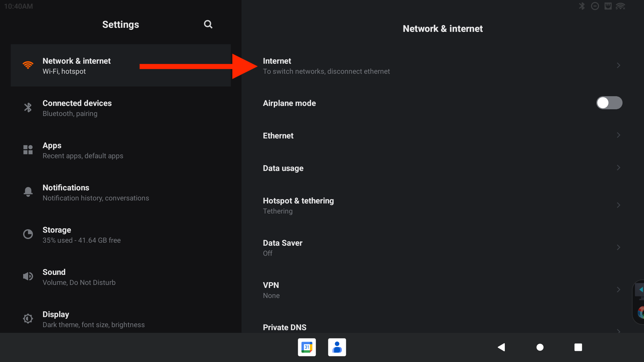Open Google Calendar from the taskbar
644x362 pixels.
(x=307, y=347)
